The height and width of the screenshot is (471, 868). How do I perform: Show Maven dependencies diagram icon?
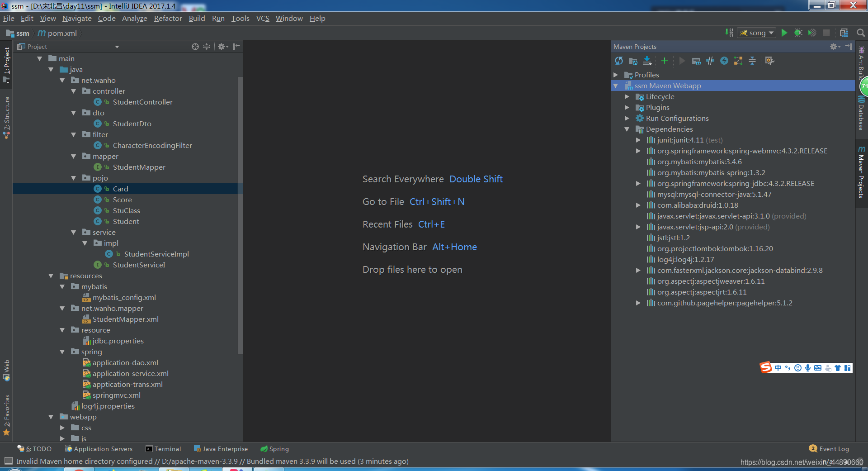[x=738, y=61]
